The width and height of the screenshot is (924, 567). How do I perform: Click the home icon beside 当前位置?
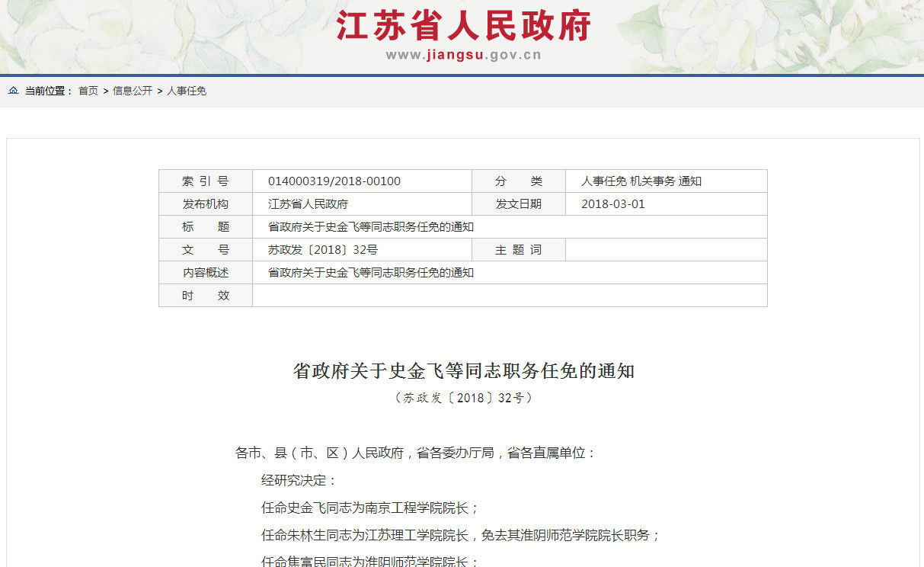click(13, 91)
